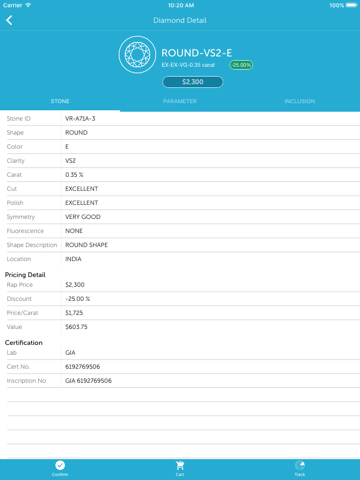Tap the $2,300 price button

[x=193, y=82]
